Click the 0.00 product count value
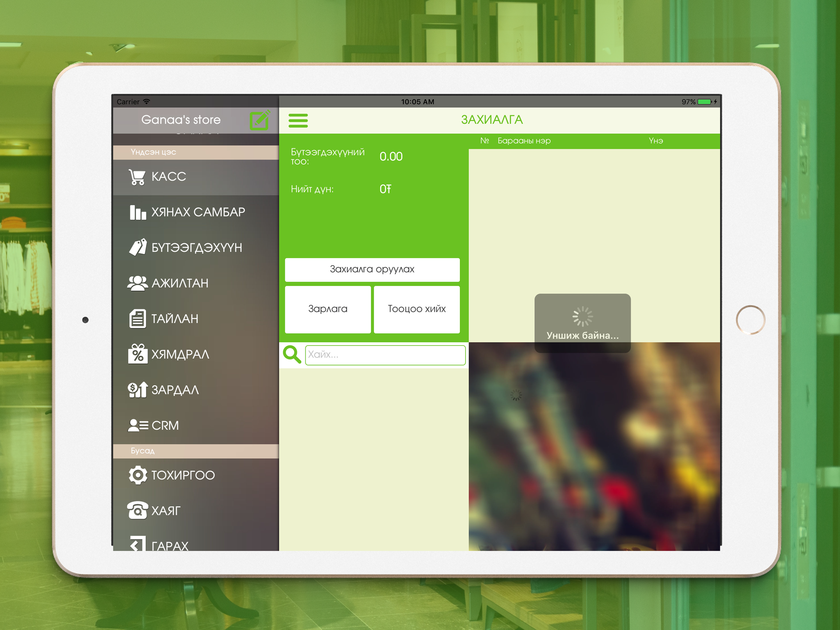This screenshot has height=630, width=840. click(x=391, y=157)
